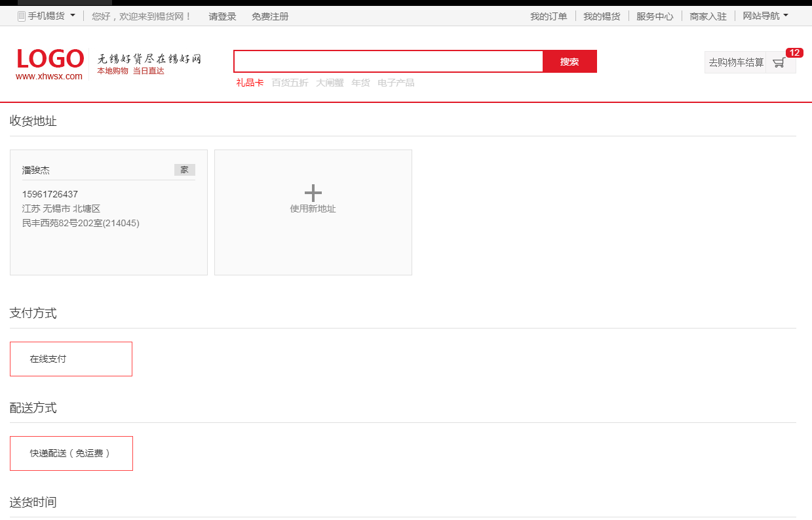The height and width of the screenshot is (520, 812).
Task: Click the plus icon for new address
Action: (x=313, y=193)
